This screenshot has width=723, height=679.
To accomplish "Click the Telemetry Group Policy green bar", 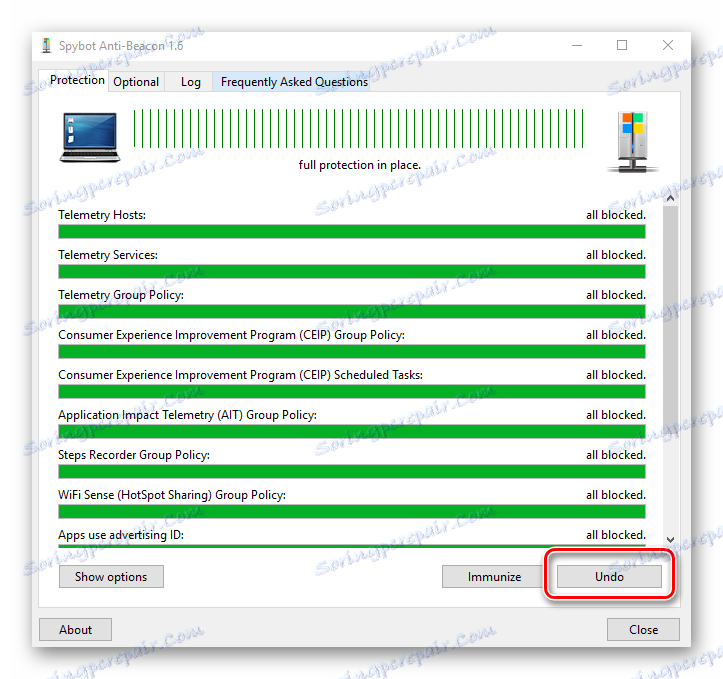I will click(x=352, y=312).
